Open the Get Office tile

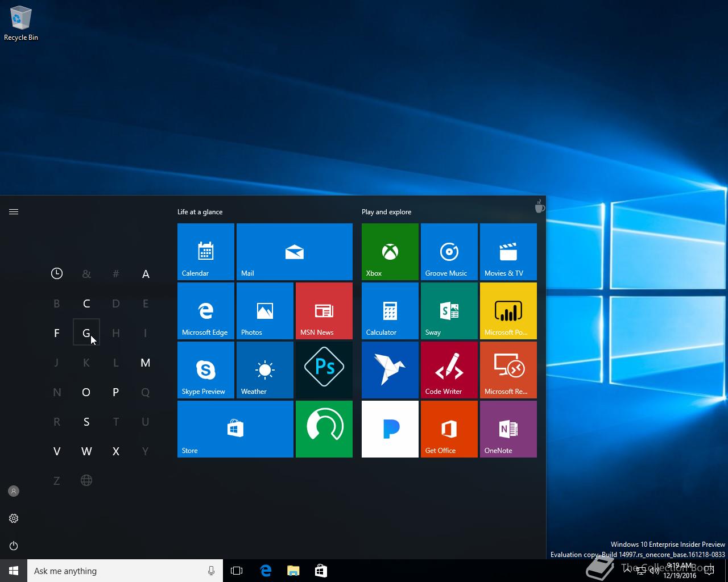point(449,429)
